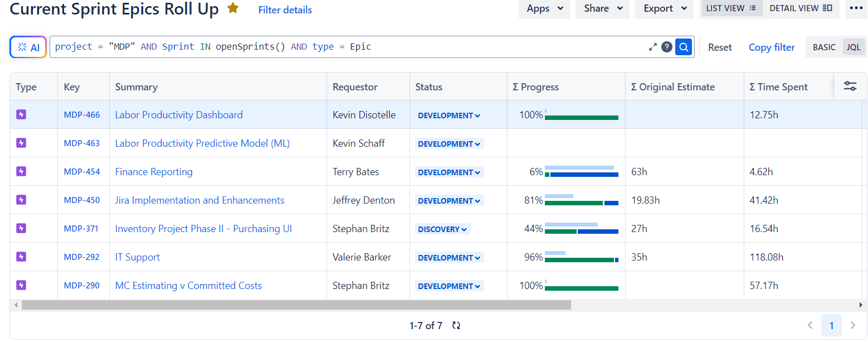Expand the JQL editor to fullscreen
The image size is (868, 342).
tap(652, 47)
